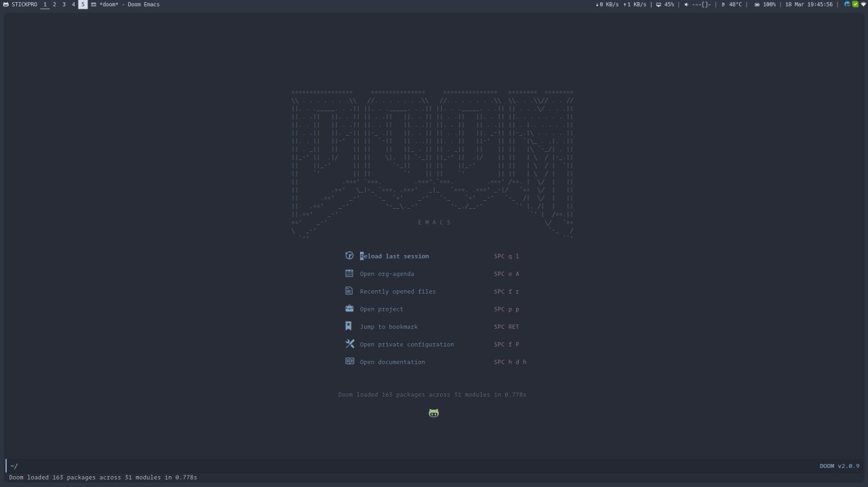
Task: Click the jump to bookmark icon
Action: [x=349, y=326]
